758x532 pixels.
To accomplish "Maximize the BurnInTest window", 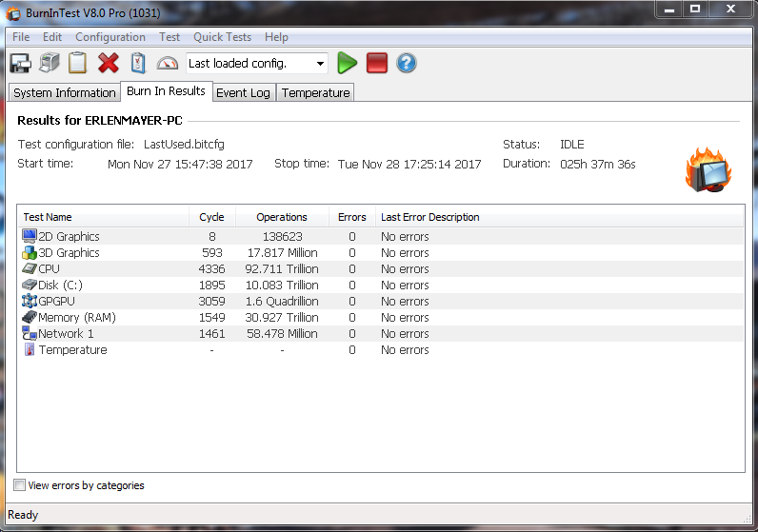I will point(695,10).
